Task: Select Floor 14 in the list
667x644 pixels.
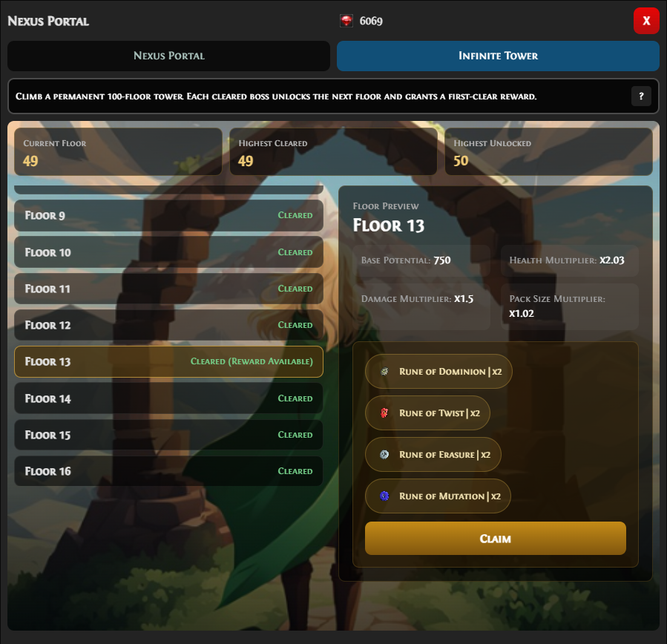Action: [169, 398]
